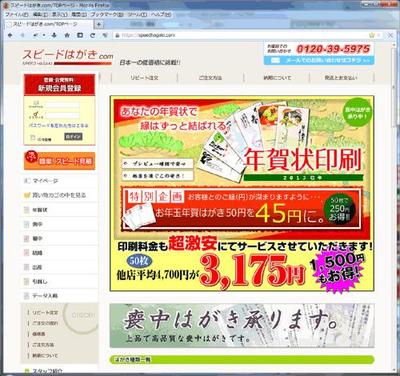
Task: Open the 表示 menu
Action: pyautogui.click(x=60, y=15)
